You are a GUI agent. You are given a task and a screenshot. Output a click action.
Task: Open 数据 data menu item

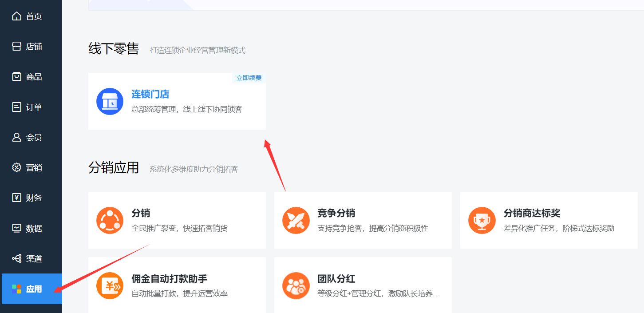pyautogui.click(x=33, y=229)
